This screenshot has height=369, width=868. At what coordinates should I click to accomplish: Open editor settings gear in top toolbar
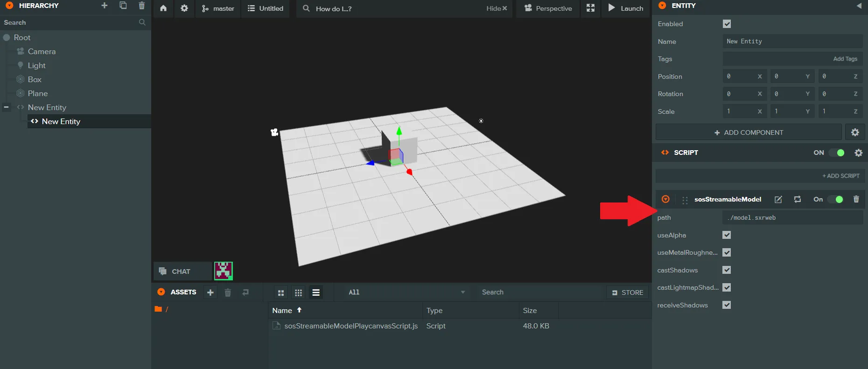coord(184,8)
